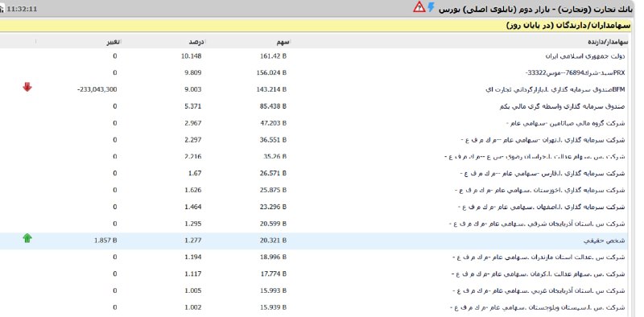The width and height of the screenshot is (644, 317).
Task: Select the highlighted شخص حقیقی shareholder
Action: click(x=604, y=241)
